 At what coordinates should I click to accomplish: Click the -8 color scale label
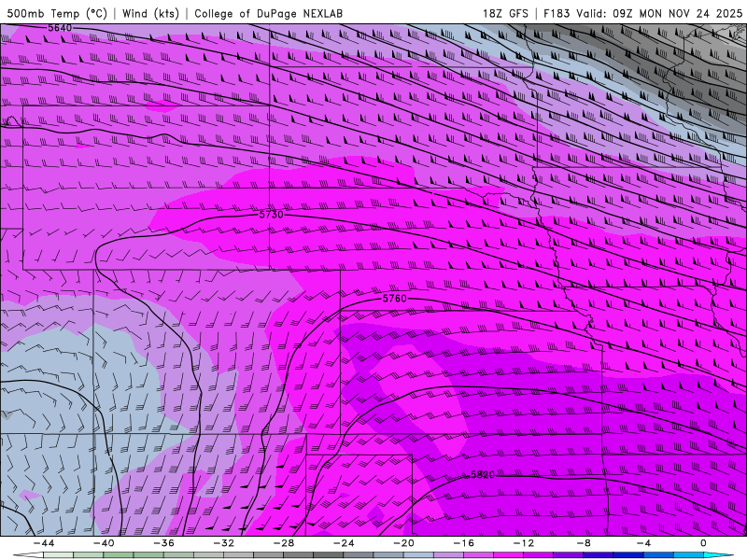(585, 543)
